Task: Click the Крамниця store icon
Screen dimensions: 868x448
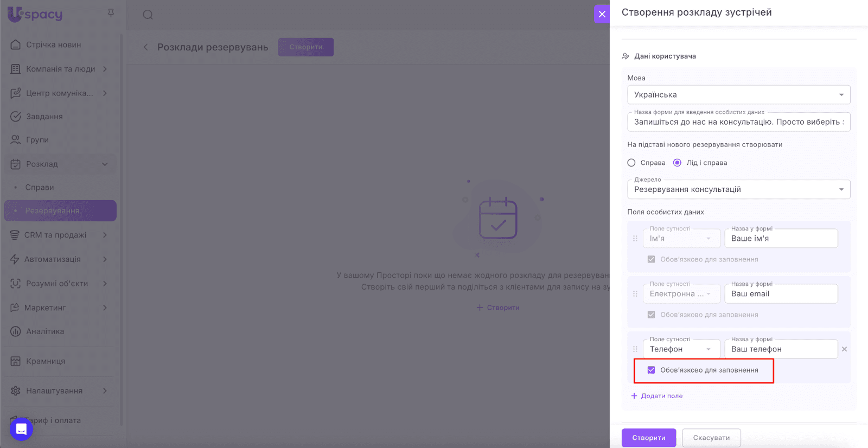Action: tap(16, 361)
